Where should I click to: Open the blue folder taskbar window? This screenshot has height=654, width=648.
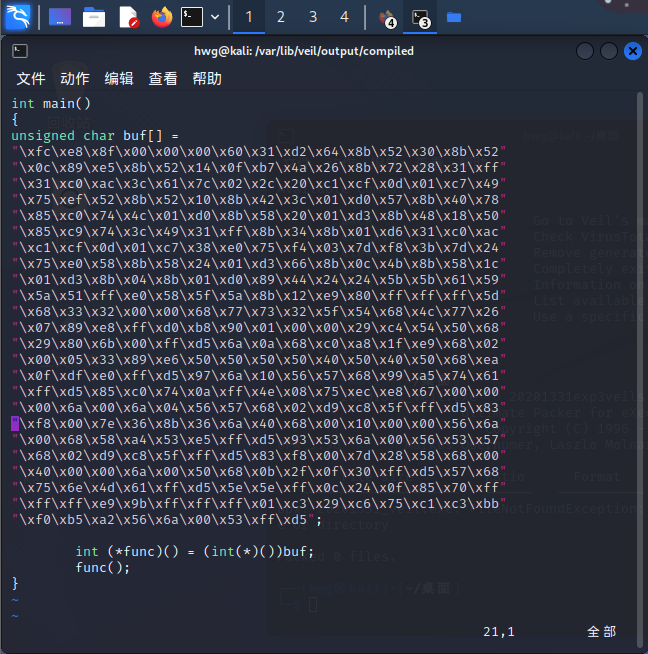(454, 17)
